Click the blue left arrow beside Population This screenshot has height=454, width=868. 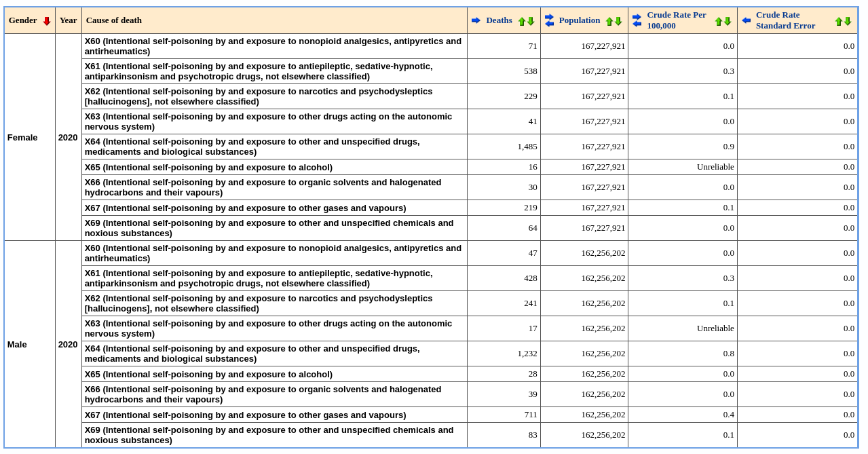click(x=549, y=24)
